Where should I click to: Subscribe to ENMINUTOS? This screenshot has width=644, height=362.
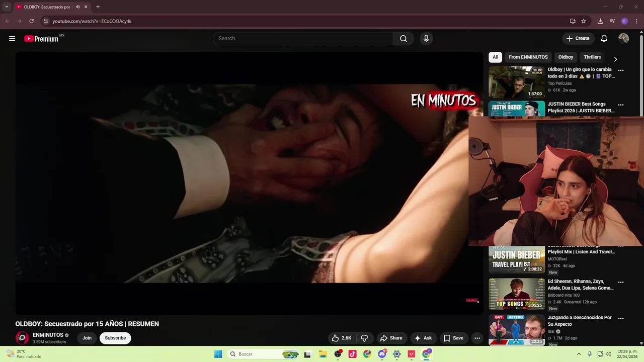[115, 338]
